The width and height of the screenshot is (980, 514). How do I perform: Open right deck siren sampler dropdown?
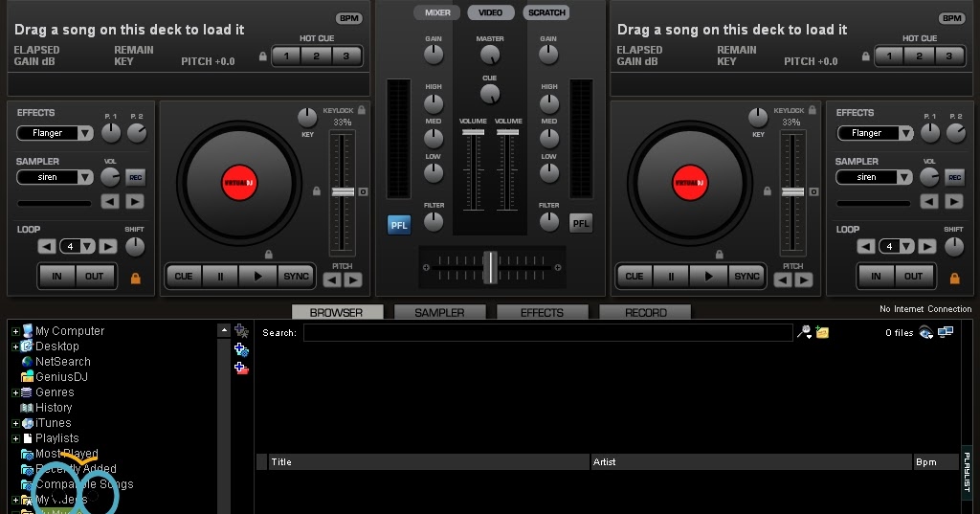pyautogui.click(x=905, y=178)
